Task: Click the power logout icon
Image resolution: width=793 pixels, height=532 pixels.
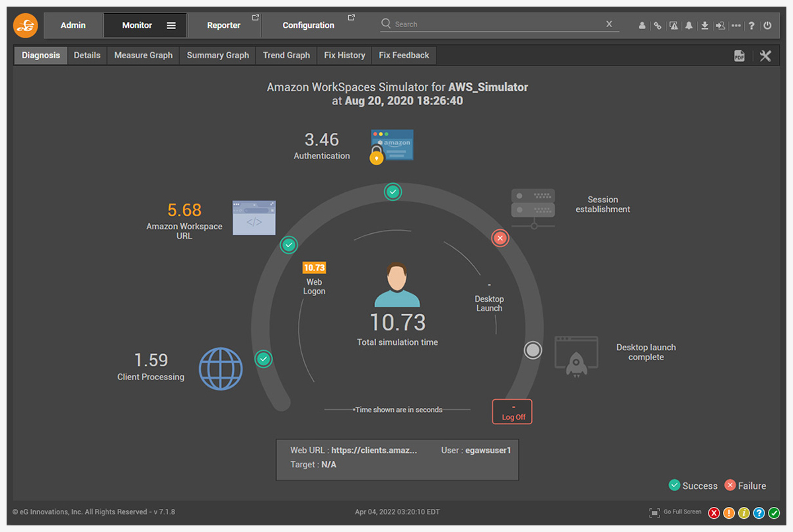Action: click(767, 25)
